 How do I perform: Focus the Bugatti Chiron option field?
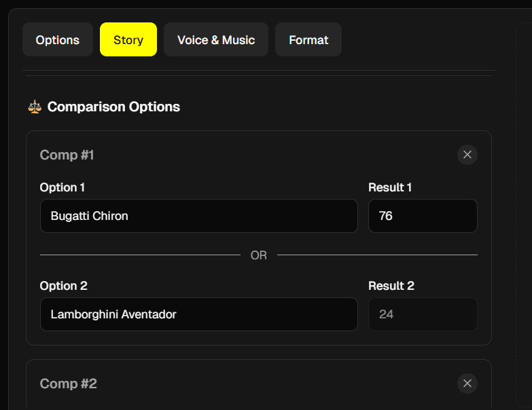pos(198,216)
